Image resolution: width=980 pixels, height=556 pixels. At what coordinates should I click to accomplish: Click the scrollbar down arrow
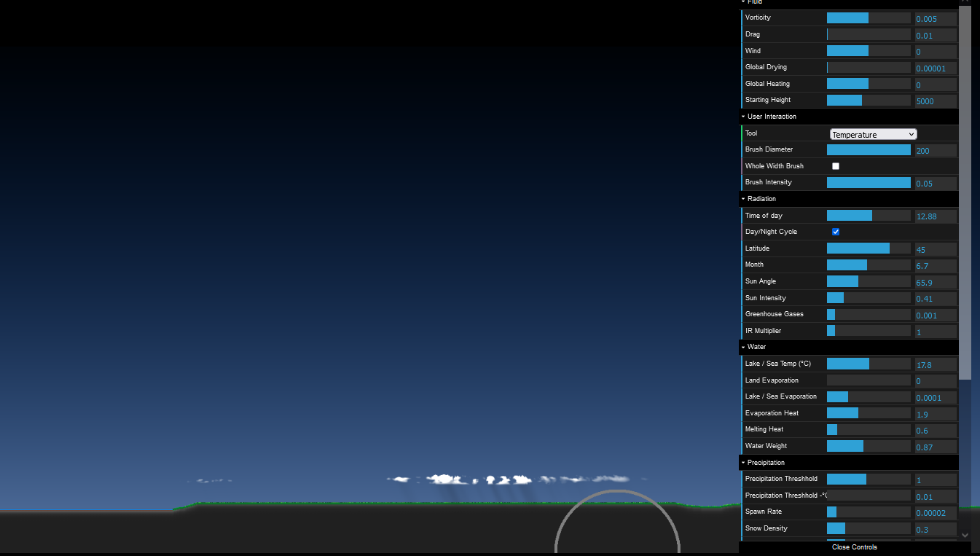pos(965,535)
